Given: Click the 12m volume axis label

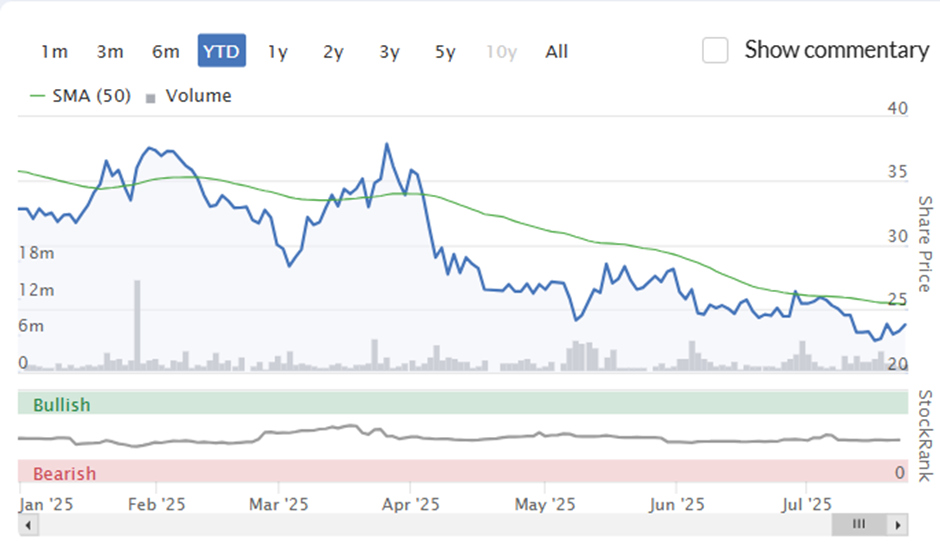Looking at the screenshot, I should 37,290.
